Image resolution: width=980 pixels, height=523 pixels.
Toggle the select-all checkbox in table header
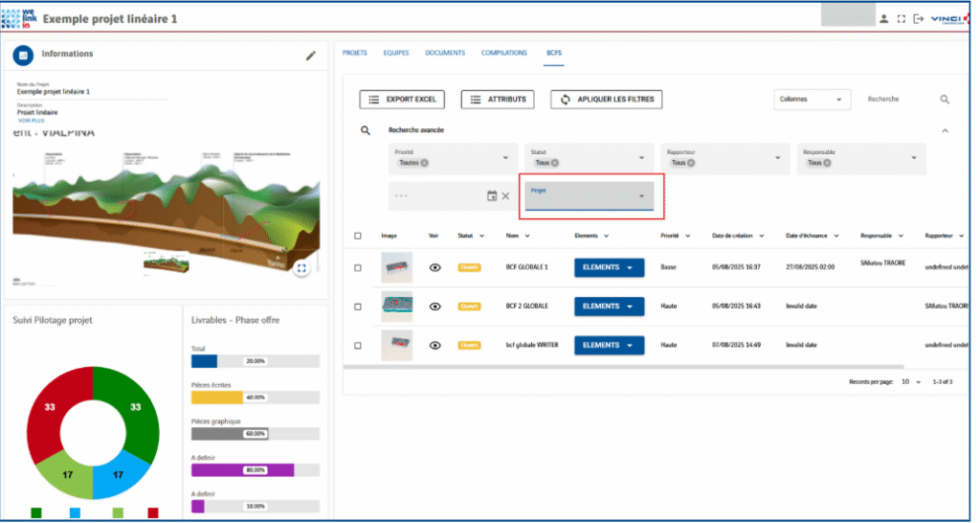[358, 236]
